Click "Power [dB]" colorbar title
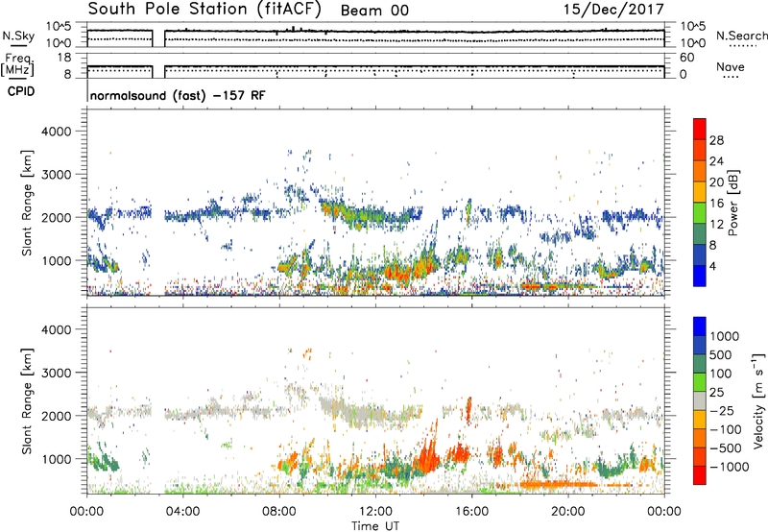The image size is (768, 532). pyautogui.click(x=732, y=203)
